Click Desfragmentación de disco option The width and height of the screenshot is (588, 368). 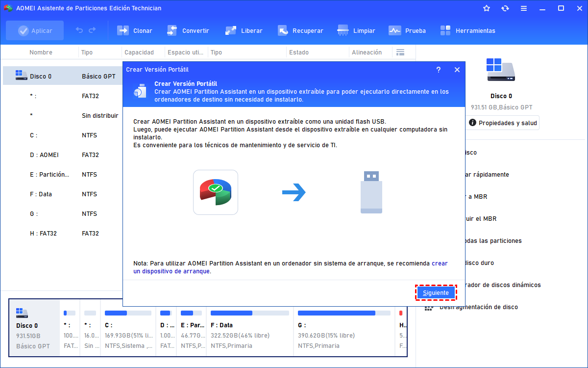(x=478, y=307)
